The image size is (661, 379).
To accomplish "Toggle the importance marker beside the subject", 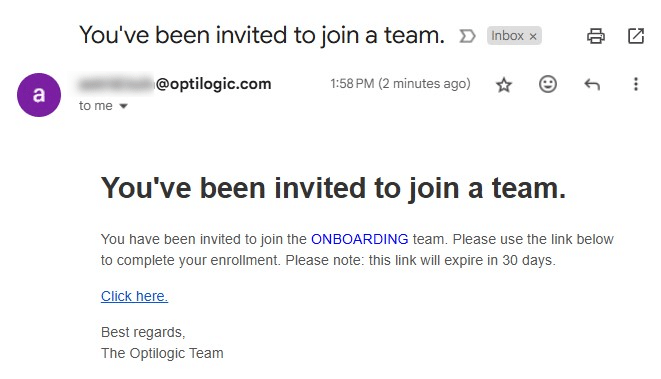I will click(467, 36).
